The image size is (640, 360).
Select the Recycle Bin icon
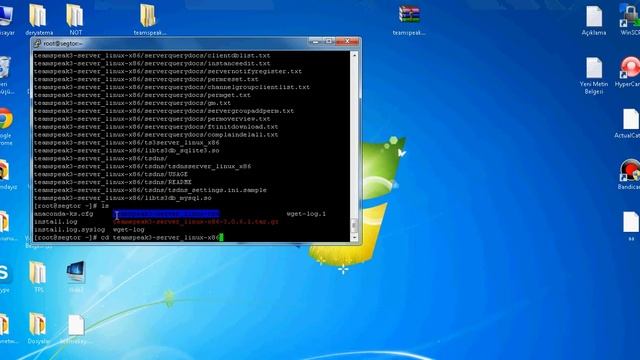point(6,76)
